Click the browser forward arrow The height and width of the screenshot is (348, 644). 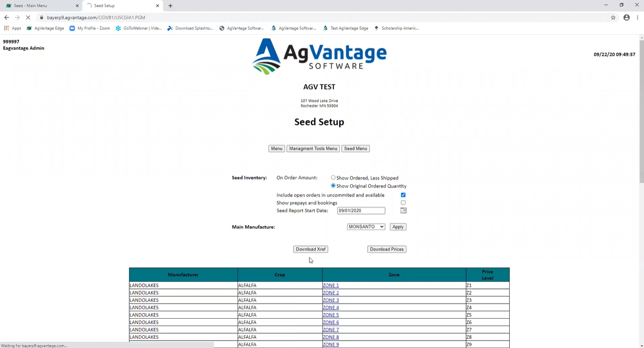point(17,18)
